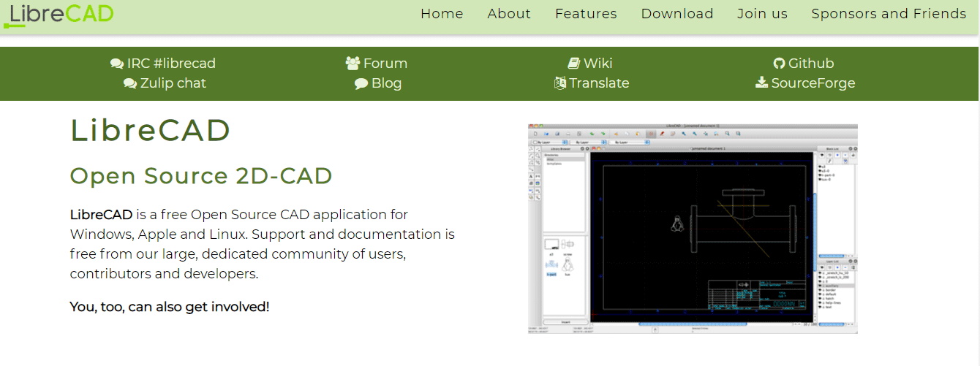Screen dimensions: 980x366
Task: Visit the Forum link
Action: pyautogui.click(x=377, y=64)
